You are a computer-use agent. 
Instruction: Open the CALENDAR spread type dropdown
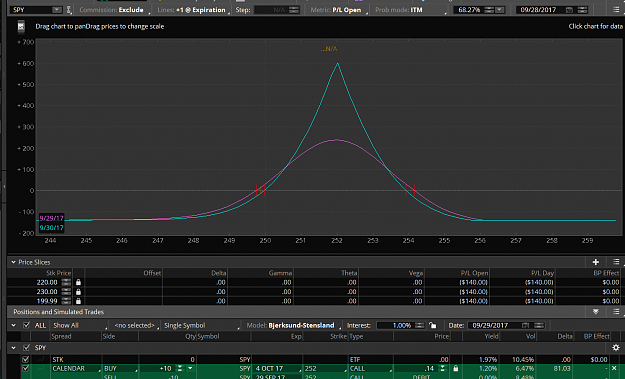(76, 369)
